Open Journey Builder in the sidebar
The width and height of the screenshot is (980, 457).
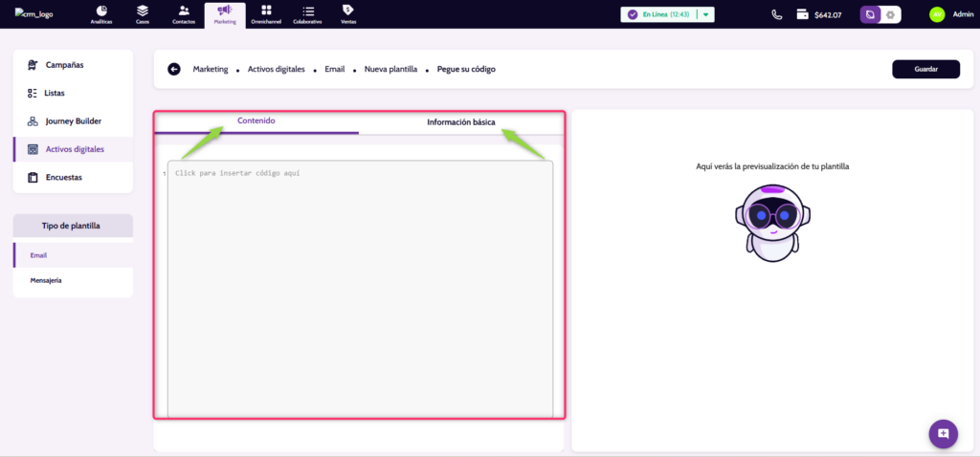pos(73,121)
